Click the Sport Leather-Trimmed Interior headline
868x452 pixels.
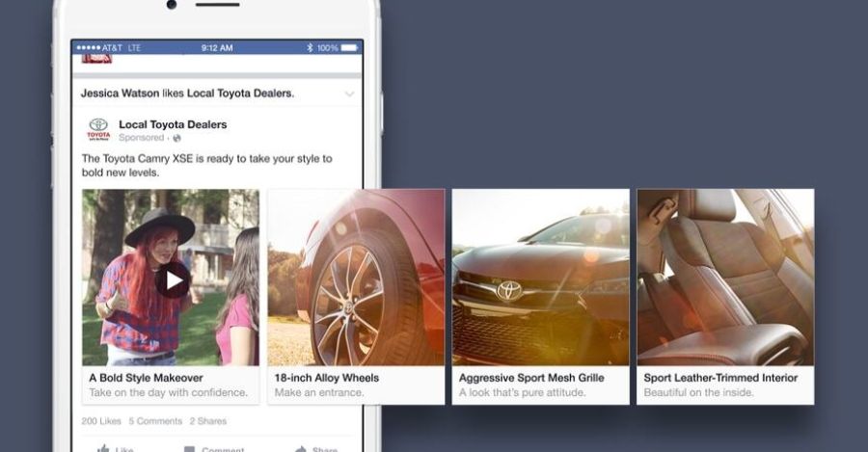coord(720,378)
